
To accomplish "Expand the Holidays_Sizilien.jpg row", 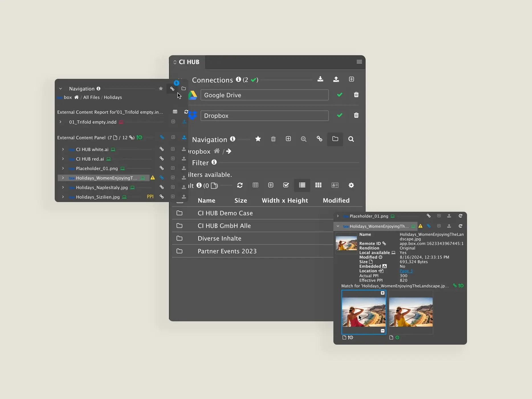I will pyautogui.click(x=63, y=197).
